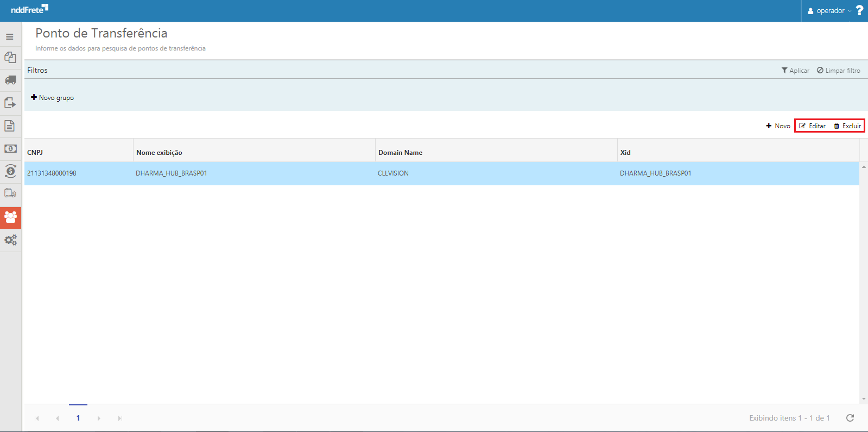The height and width of the screenshot is (432, 868).
Task: Select row with CNPJ 21131348000198
Action: 52,173
